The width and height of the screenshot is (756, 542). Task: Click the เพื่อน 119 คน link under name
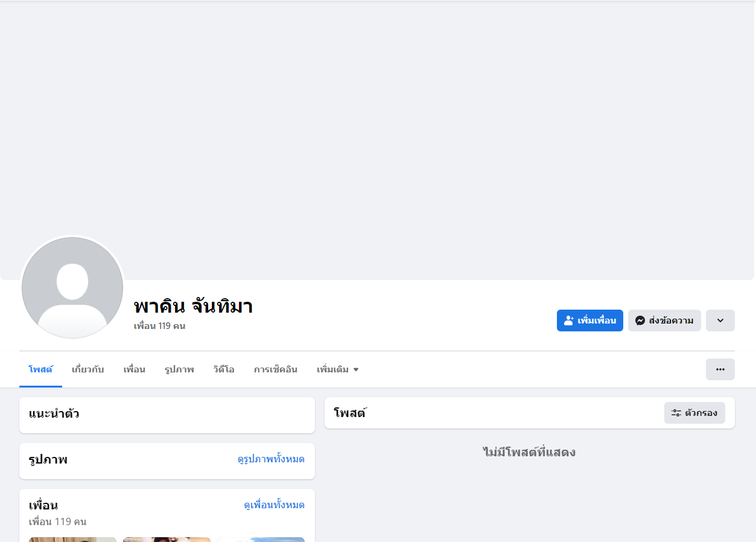159,326
